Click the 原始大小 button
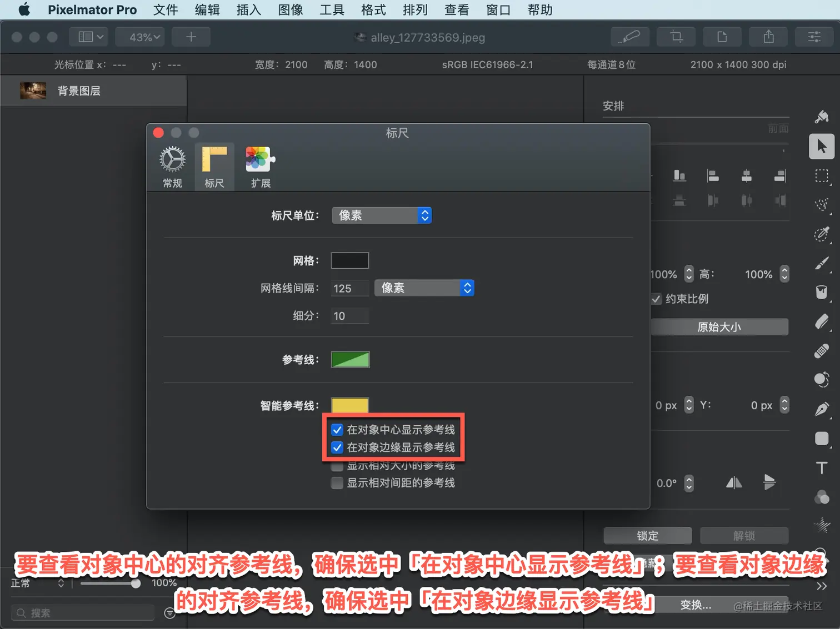The width and height of the screenshot is (840, 629). pyautogui.click(x=719, y=327)
